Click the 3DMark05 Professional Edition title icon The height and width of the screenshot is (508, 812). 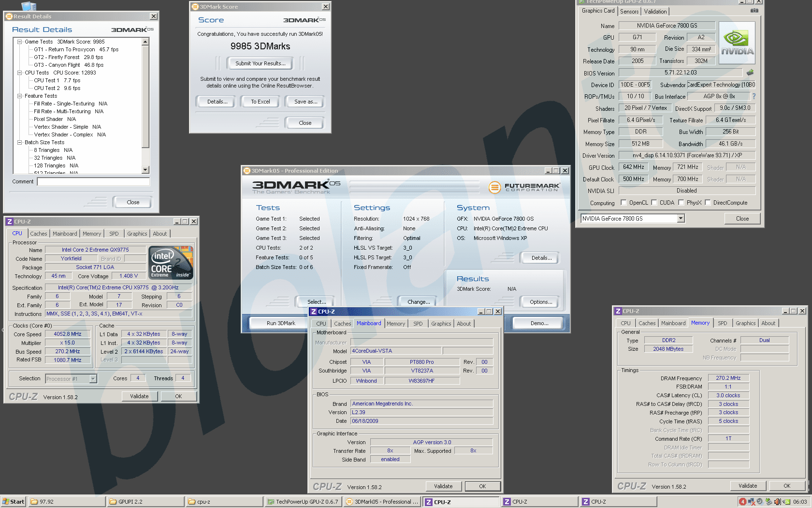point(247,171)
